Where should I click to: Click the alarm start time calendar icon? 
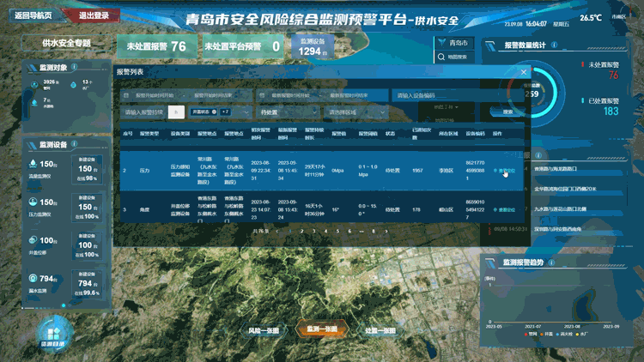coord(126,95)
